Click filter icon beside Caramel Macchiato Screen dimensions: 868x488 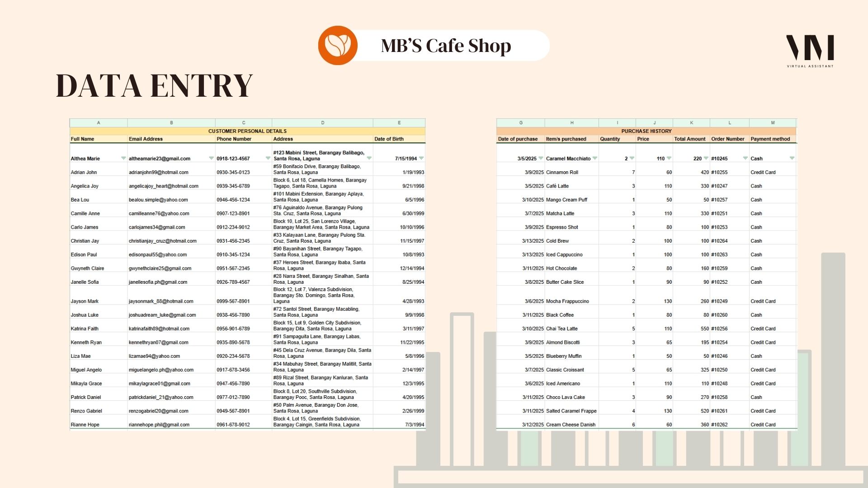(595, 159)
